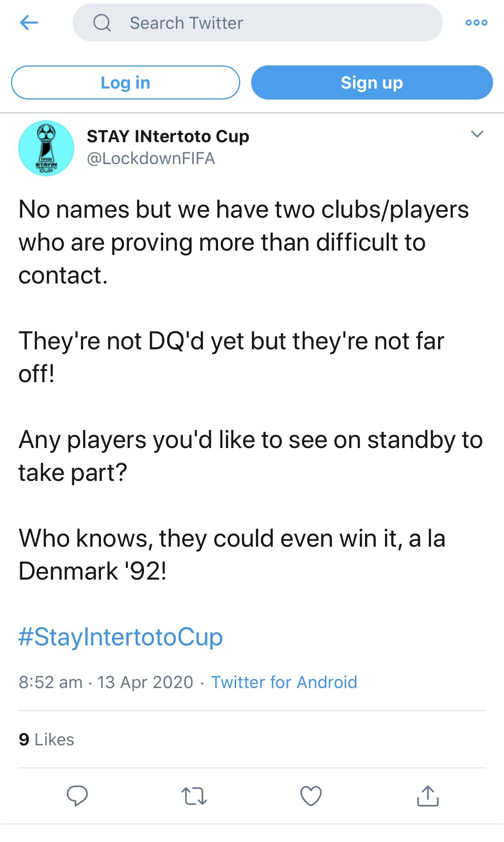This screenshot has width=504, height=842.
Task: Share the tweet via share icon
Action: (x=428, y=796)
